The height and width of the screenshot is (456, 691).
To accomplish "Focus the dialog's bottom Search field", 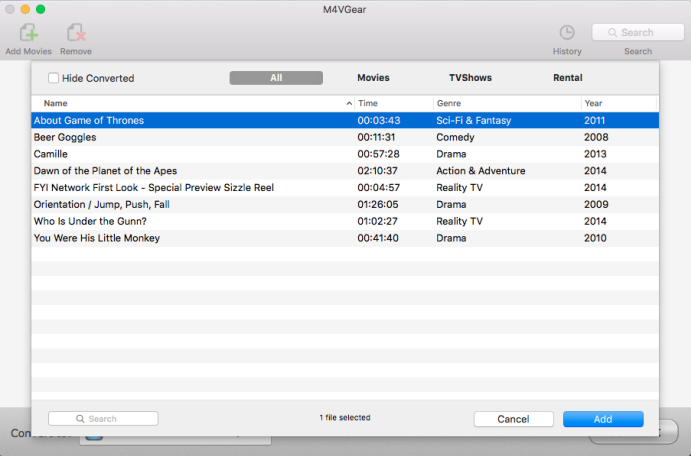I will click(103, 419).
